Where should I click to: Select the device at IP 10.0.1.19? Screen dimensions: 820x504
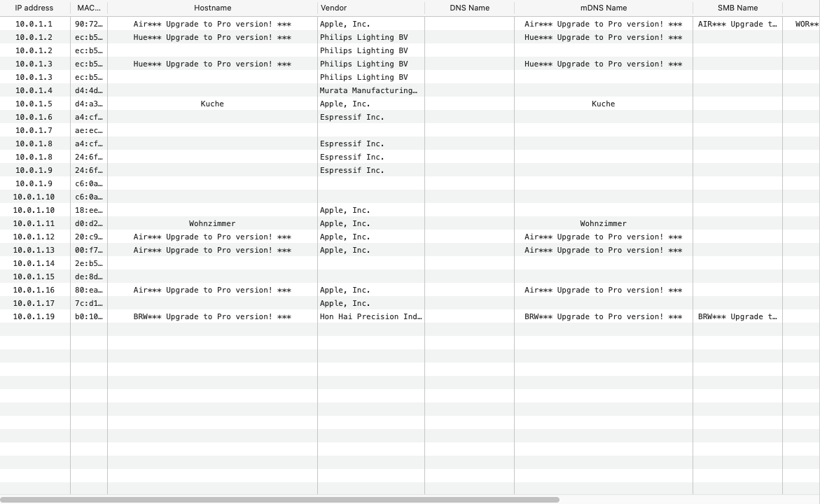[x=34, y=316]
